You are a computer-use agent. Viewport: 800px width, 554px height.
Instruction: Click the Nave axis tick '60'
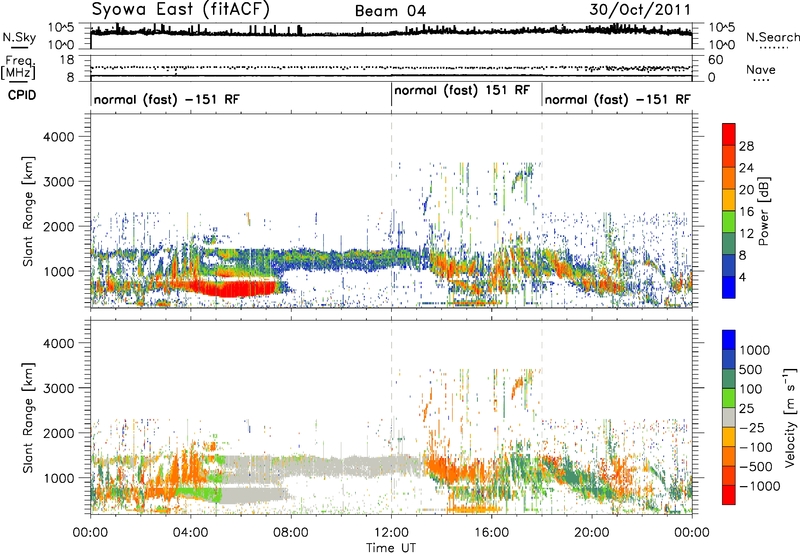tap(715, 60)
